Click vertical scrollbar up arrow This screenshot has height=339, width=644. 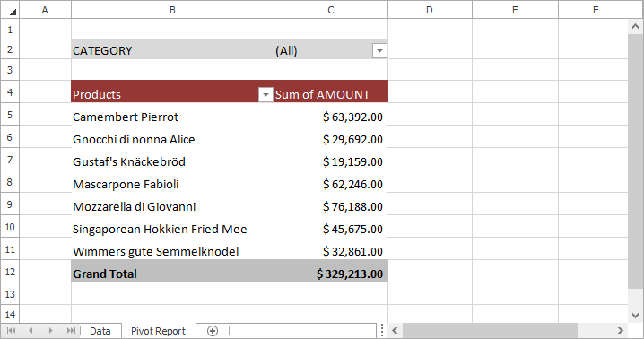coord(635,27)
